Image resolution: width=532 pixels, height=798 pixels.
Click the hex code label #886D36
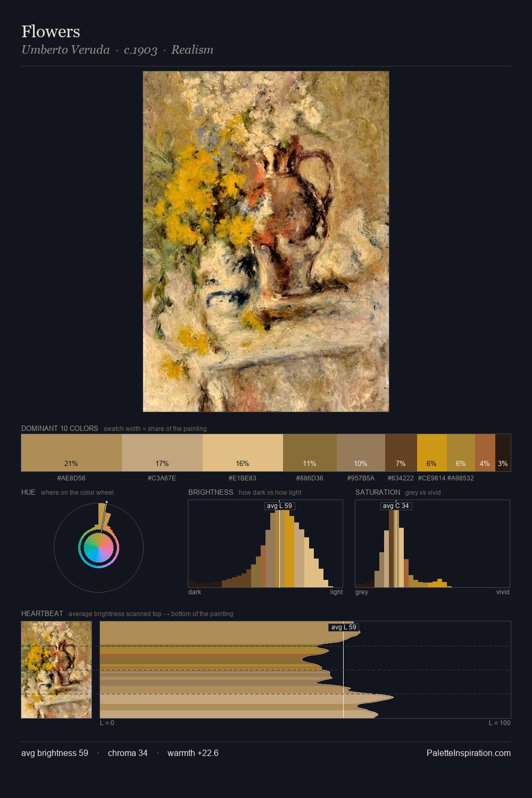point(310,478)
